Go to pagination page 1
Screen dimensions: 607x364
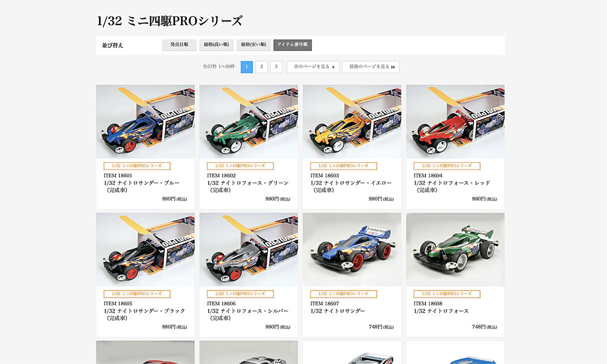click(247, 67)
